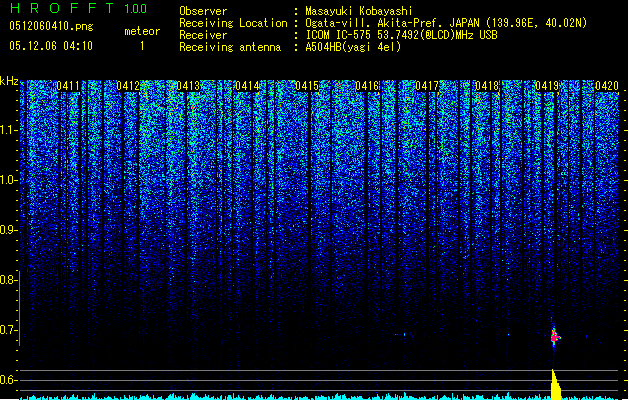This screenshot has width=629, height=400.
Task: Click the 0.8 kHz axis label
Action: pos(7,280)
